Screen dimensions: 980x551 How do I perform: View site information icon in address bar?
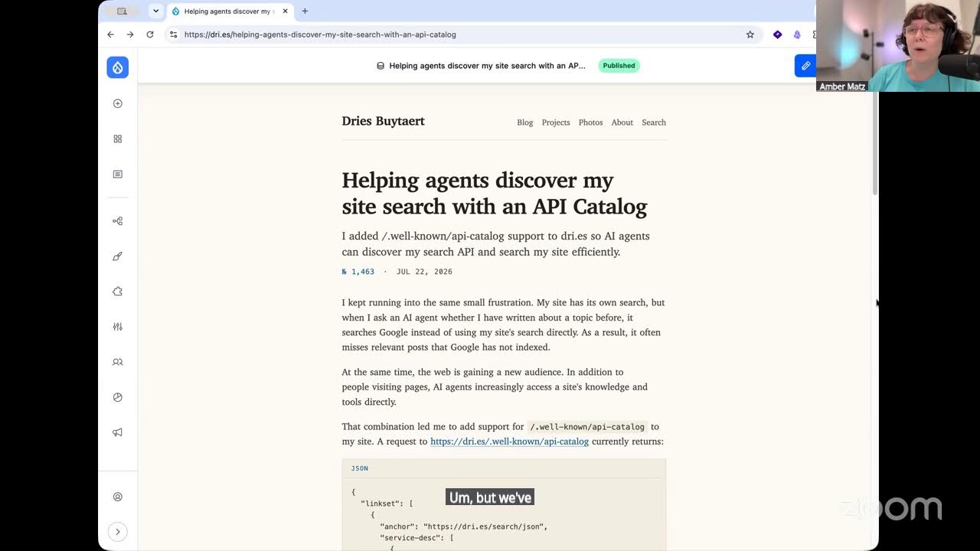(174, 34)
